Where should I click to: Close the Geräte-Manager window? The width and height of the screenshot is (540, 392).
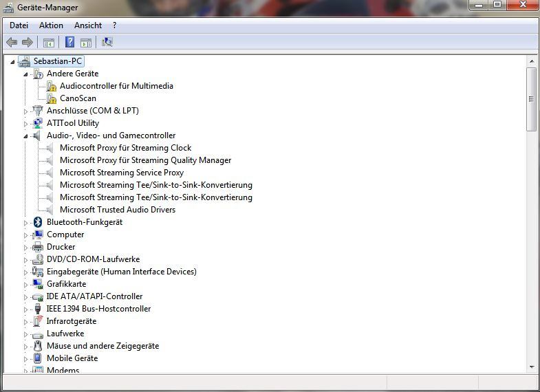pos(522,5)
